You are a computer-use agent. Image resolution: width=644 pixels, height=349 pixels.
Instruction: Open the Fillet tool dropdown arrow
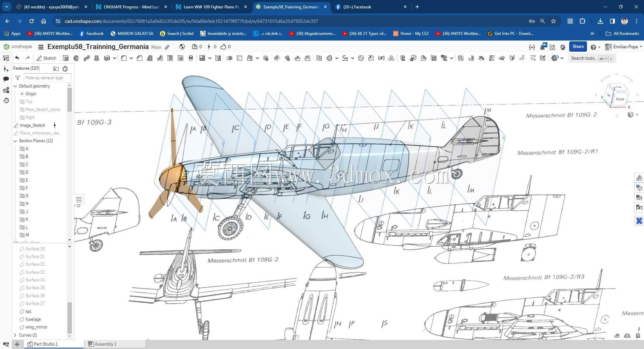click(131, 58)
